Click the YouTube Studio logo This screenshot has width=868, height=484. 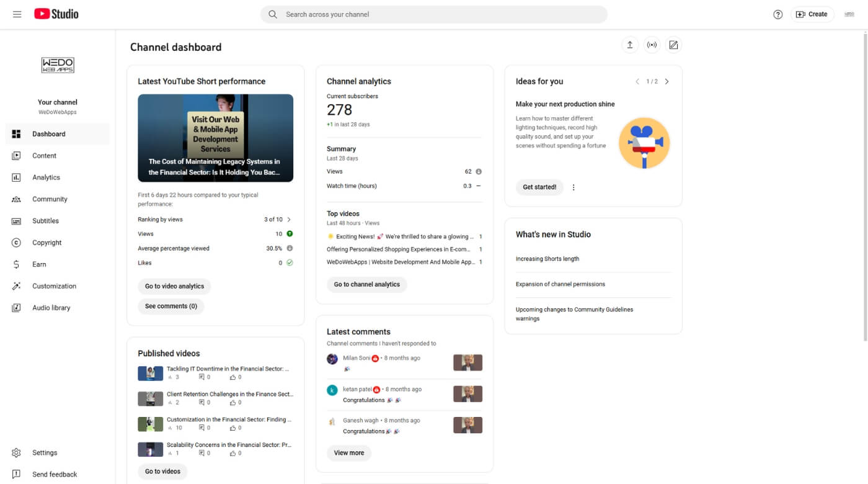(x=56, y=14)
